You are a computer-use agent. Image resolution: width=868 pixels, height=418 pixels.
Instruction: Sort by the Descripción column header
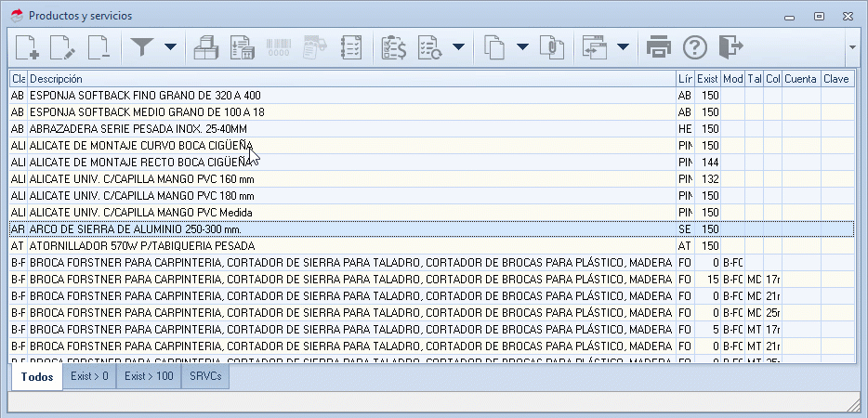(x=351, y=79)
